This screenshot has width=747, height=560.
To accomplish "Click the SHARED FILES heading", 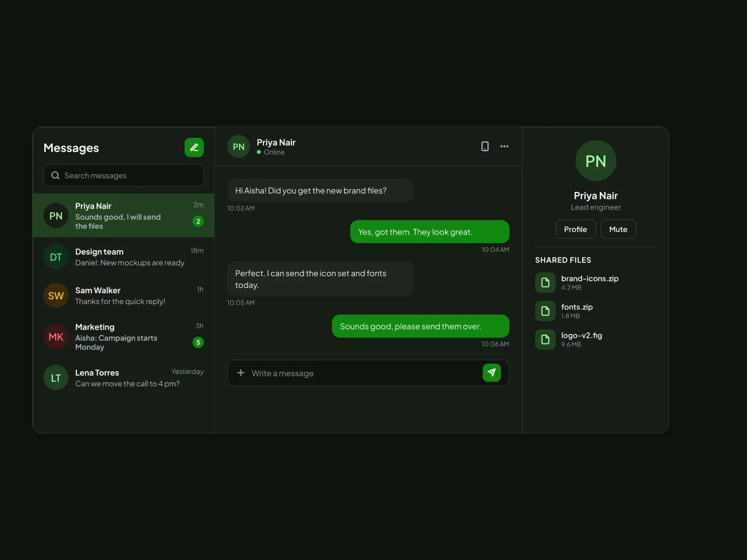I will pos(563,260).
